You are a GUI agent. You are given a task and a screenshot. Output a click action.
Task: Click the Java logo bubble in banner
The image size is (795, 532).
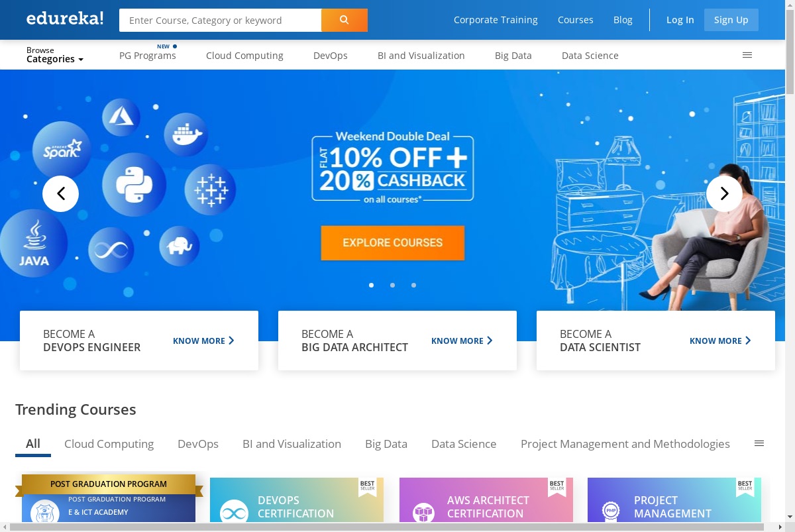click(33, 243)
